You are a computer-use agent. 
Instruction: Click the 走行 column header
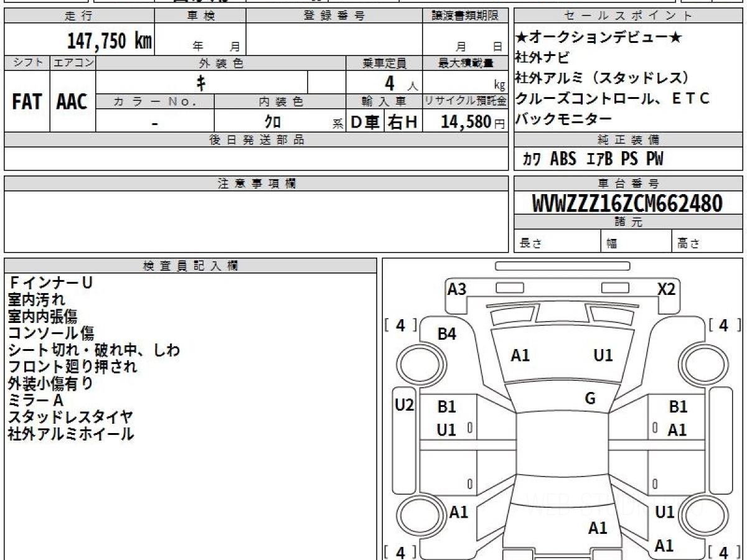tap(79, 16)
